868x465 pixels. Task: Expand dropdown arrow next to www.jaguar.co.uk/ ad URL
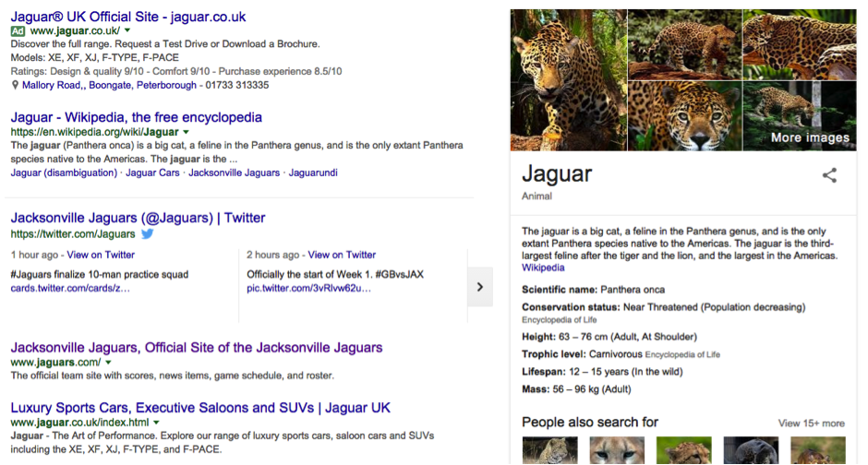tap(127, 30)
